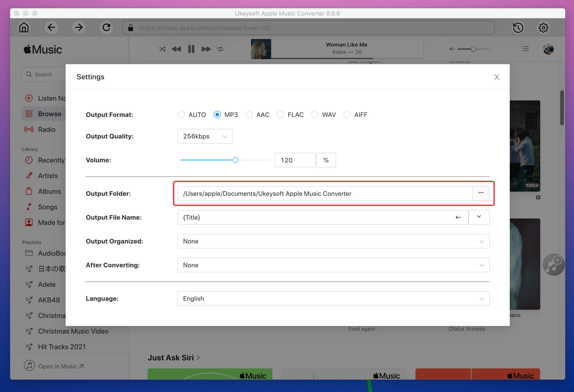Close the Settings dialog
Screen dimensions: 574x392
point(497,77)
